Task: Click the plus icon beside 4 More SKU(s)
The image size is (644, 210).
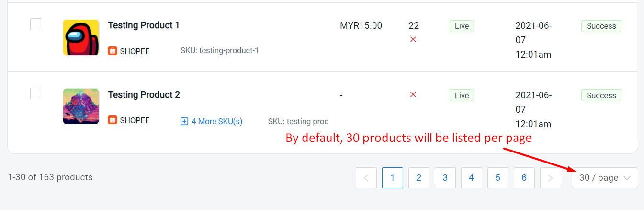Action: click(184, 122)
